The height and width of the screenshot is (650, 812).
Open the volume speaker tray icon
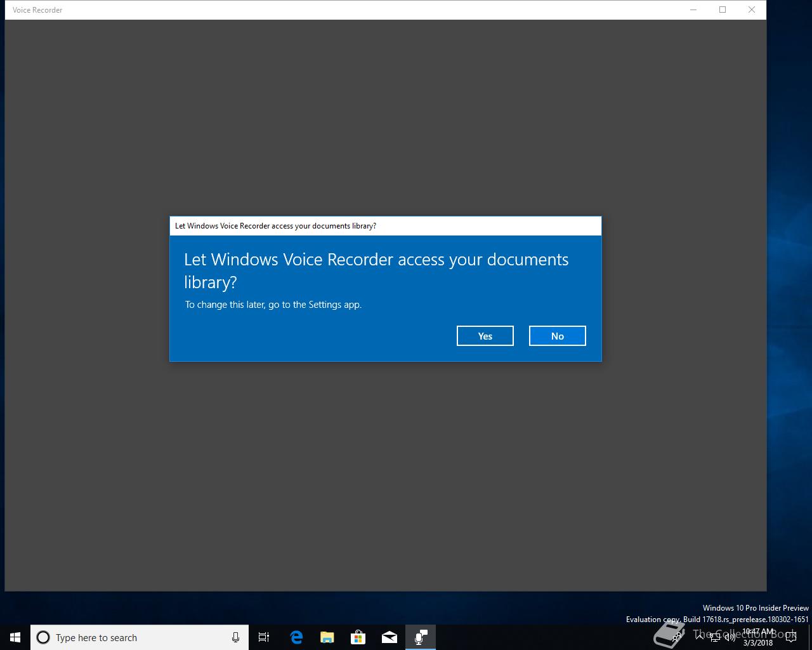click(x=730, y=637)
